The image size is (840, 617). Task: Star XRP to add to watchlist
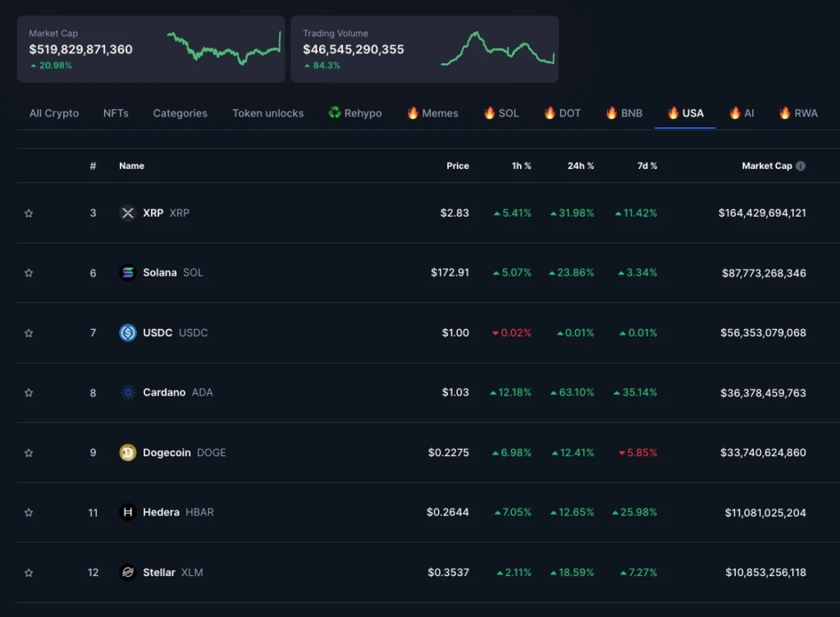click(29, 213)
